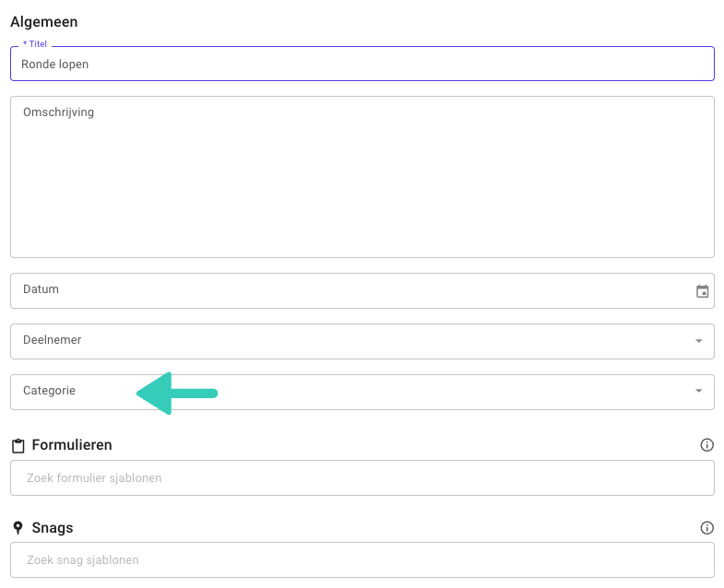Screen dimensions: 724x588
Task: Click the Formulieren clipboard icon
Action: (x=18, y=446)
